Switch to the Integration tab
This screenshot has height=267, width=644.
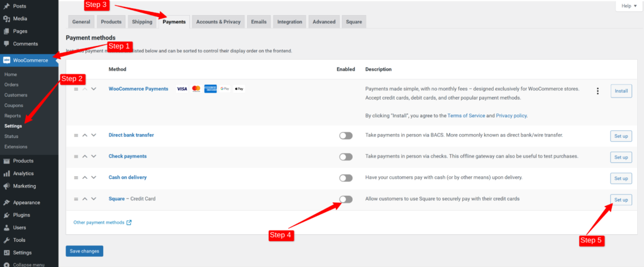289,22
